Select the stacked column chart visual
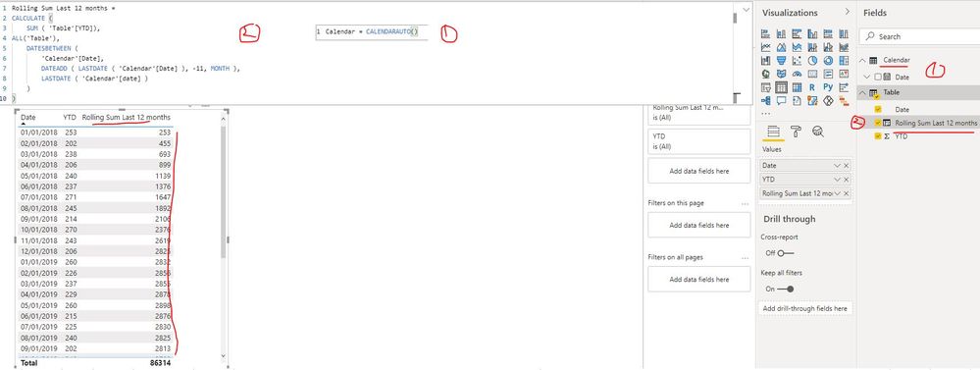The height and width of the screenshot is (370, 980). pyautogui.click(x=781, y=33)
